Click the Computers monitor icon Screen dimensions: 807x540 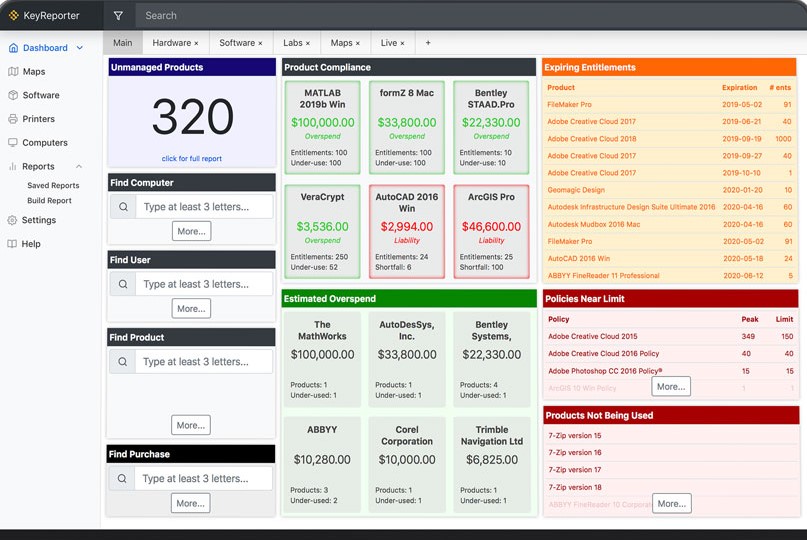(x=13, y=143)
